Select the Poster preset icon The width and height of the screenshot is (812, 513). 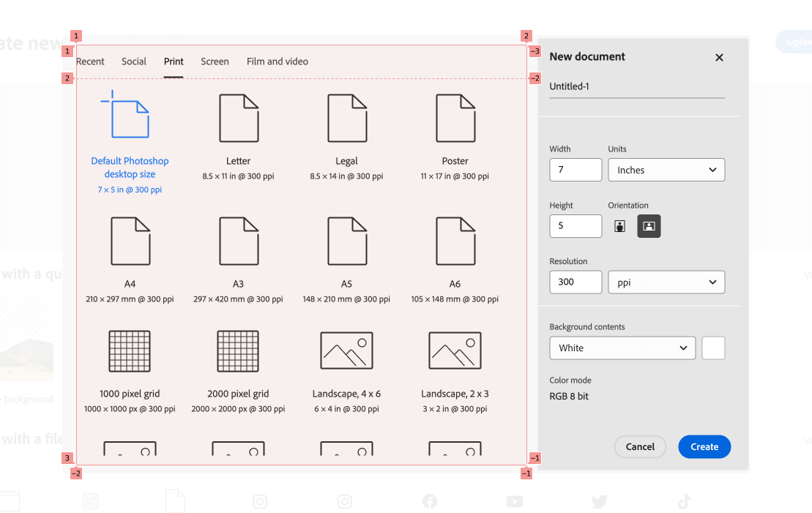[455, 119]
